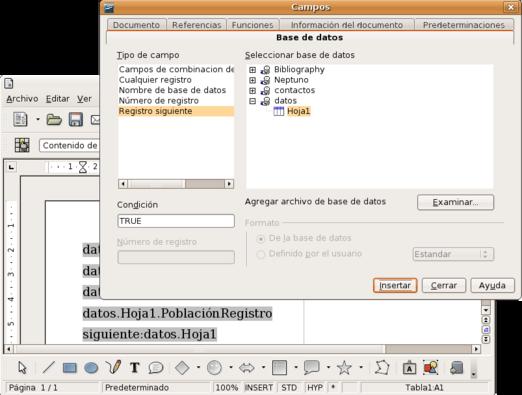Select the Flowchart shapes tool
Image resolution: width=522 pixels, height=395 pixels.
pos(279,368)
